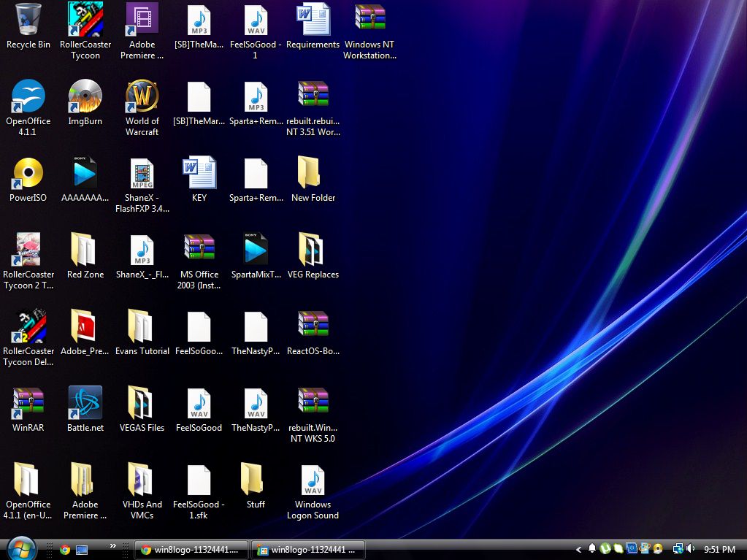Expand the Quick Launch overflow chevron
The image size is (747, 560).
click(x=113, y=545)
